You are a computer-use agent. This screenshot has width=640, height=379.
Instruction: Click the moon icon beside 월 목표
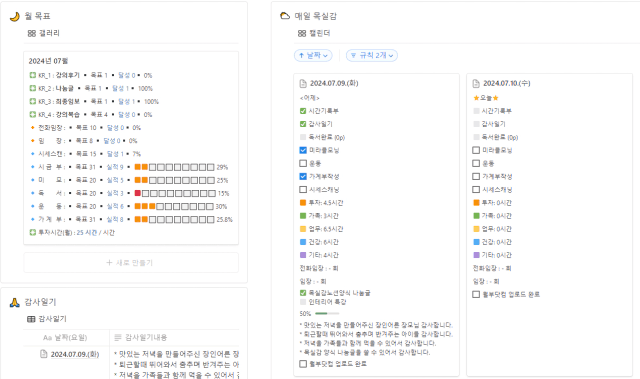click(15, 16)
